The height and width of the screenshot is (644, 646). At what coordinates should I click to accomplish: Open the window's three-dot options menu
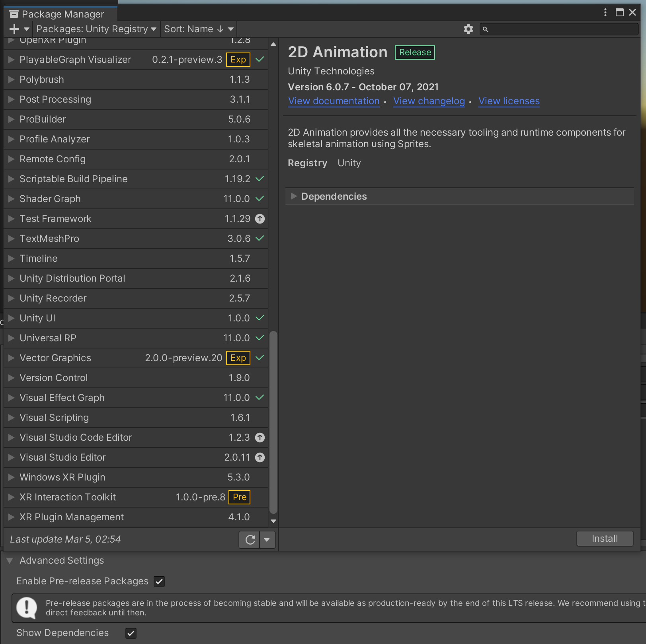click(x=605, y=12)
